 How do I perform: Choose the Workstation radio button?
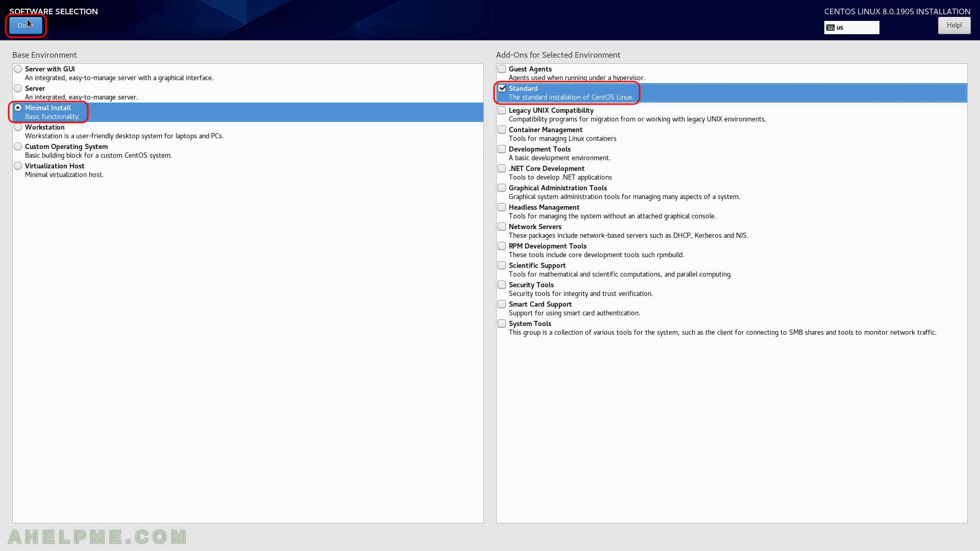tap(18, 127)
